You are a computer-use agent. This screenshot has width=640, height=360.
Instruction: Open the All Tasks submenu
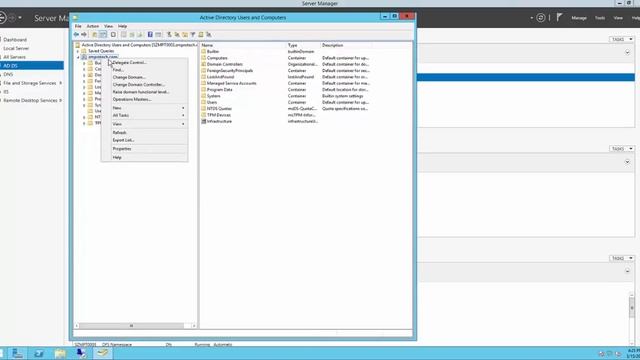click(144, 116)
